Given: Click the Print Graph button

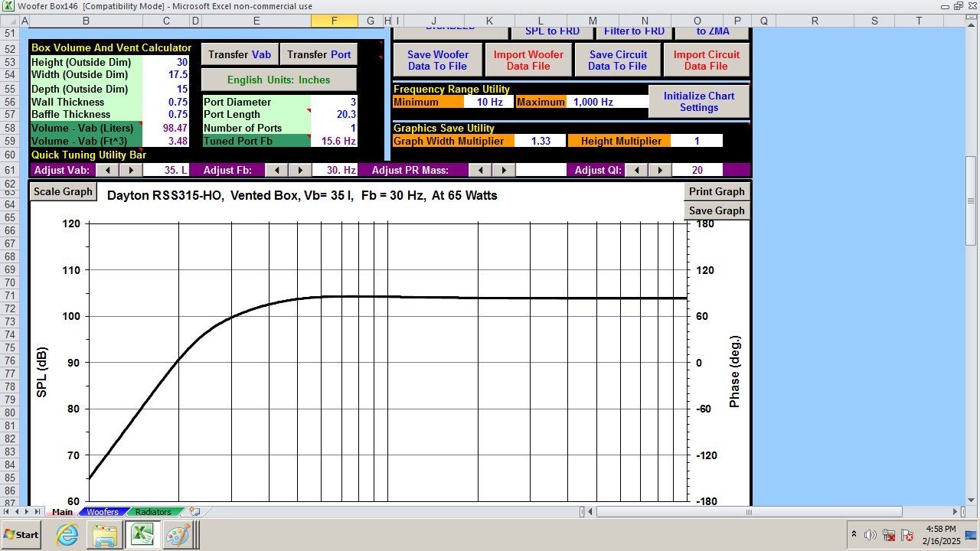Looking at the screenshot, I should [717, 192].
